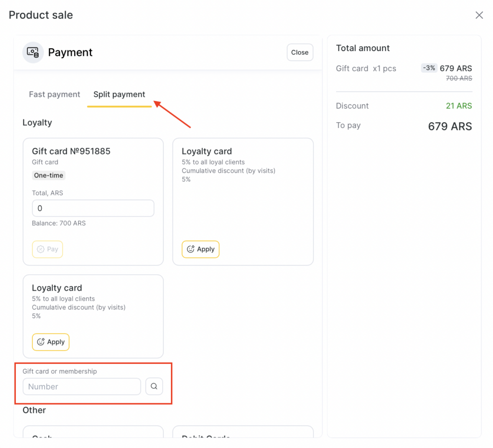Apply the loyalty card below the gift card

pos(51,342)
